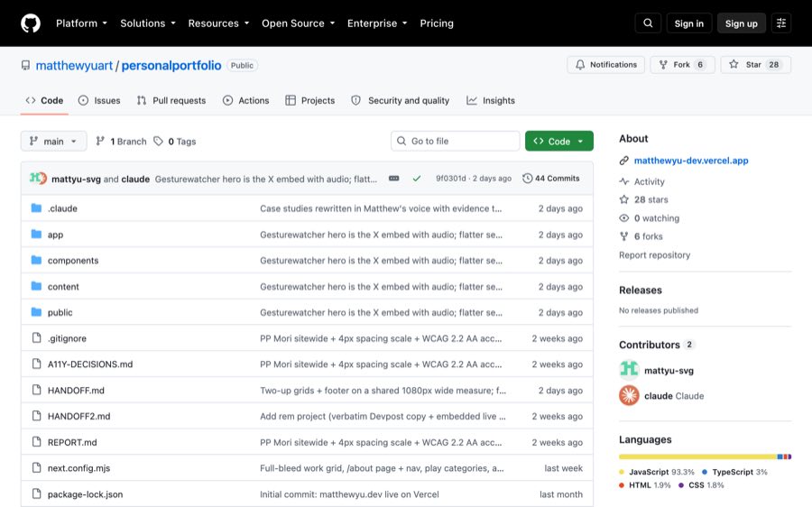Open 44 Commits history
Image resolution: width=812 pixels, height=507 pixels.
(x=551, y=178)
